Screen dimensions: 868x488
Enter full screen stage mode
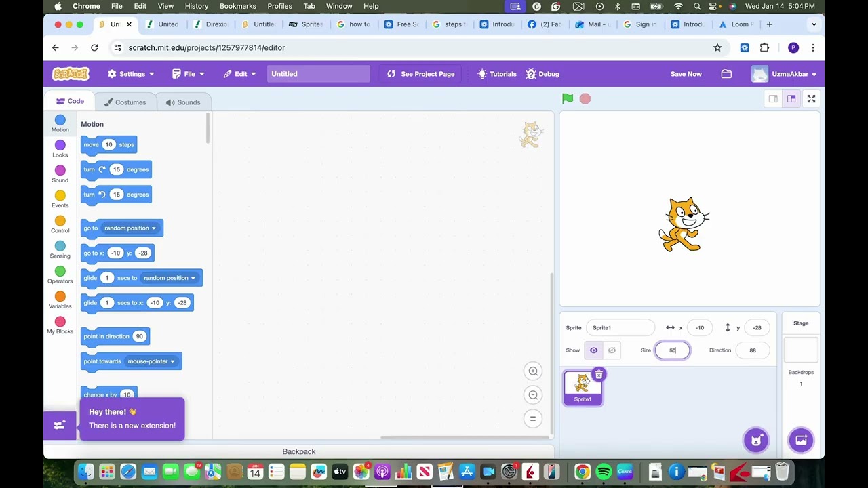811,99
